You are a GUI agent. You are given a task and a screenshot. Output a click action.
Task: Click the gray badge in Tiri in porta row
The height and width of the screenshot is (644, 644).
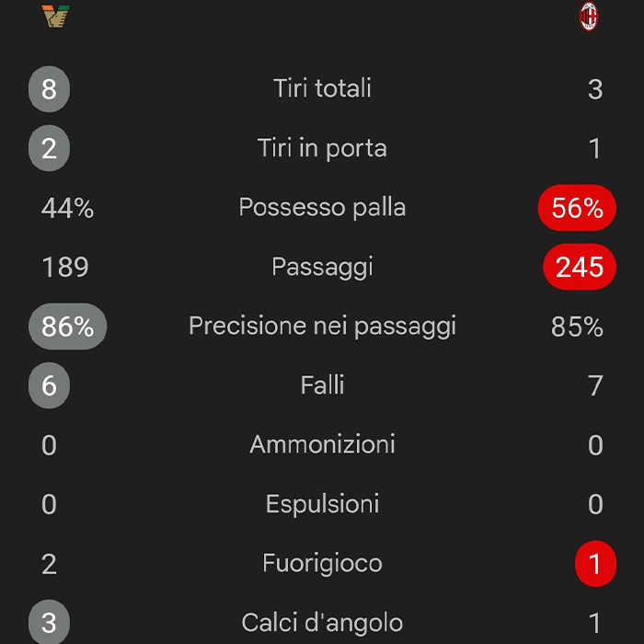49,149
